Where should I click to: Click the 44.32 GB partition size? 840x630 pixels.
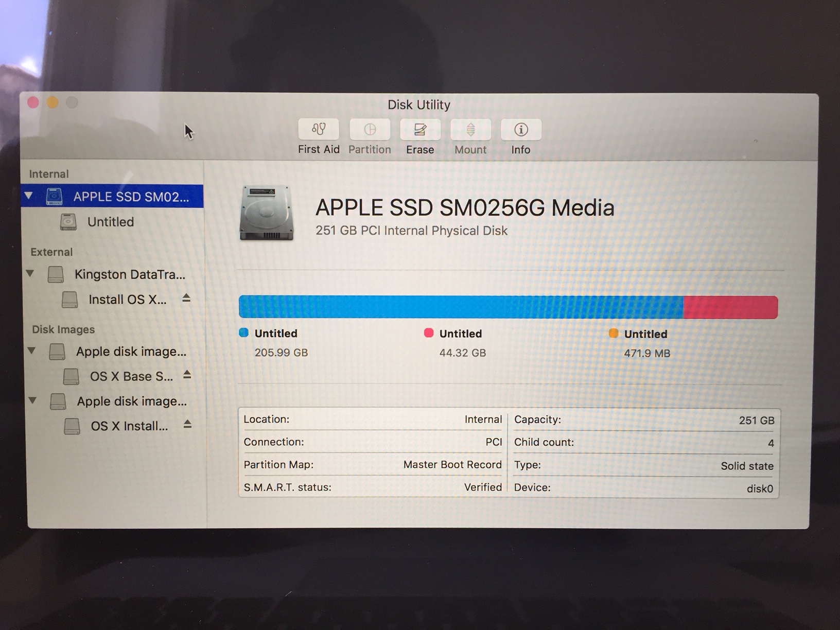[463, 353]
